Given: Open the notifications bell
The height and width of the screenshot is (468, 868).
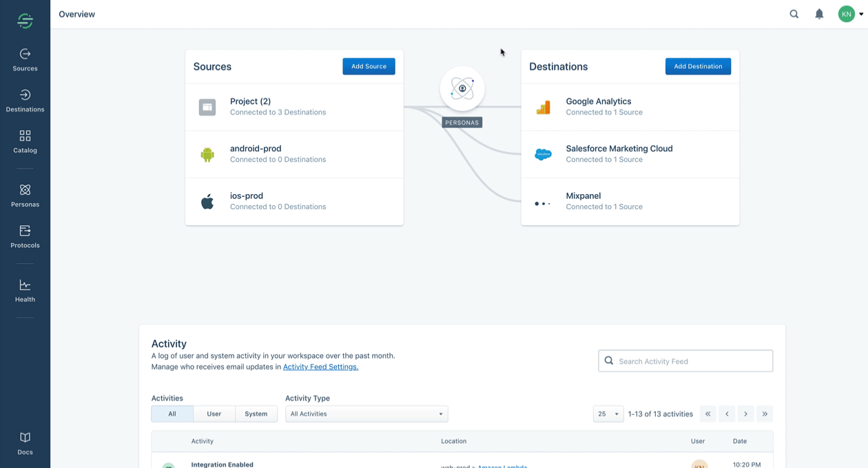Looking at the screenshot, I should pyautogui.click(x=819, y=14).
